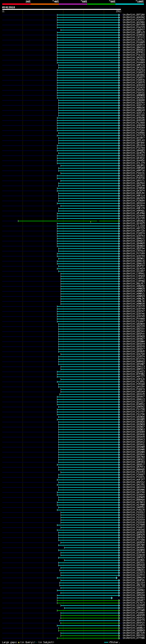Viewport: 146px width, 644px height.
Task: Open hit UniRef100_C1JZ18
Action: (x=134, y=226)
